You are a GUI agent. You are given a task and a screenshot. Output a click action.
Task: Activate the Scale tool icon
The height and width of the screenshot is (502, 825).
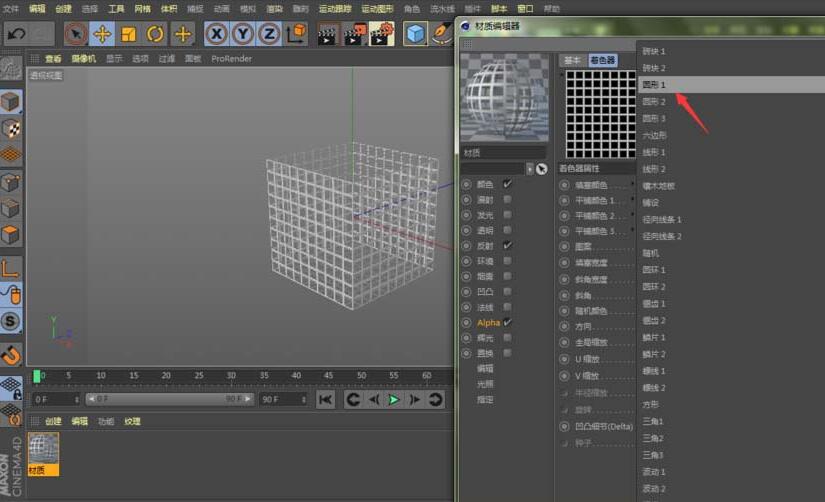pos(128,34)
